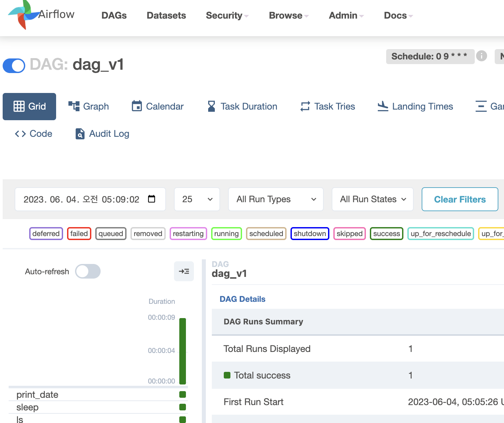
Task: Click the Calendar icon
Action: click(137, 106)
